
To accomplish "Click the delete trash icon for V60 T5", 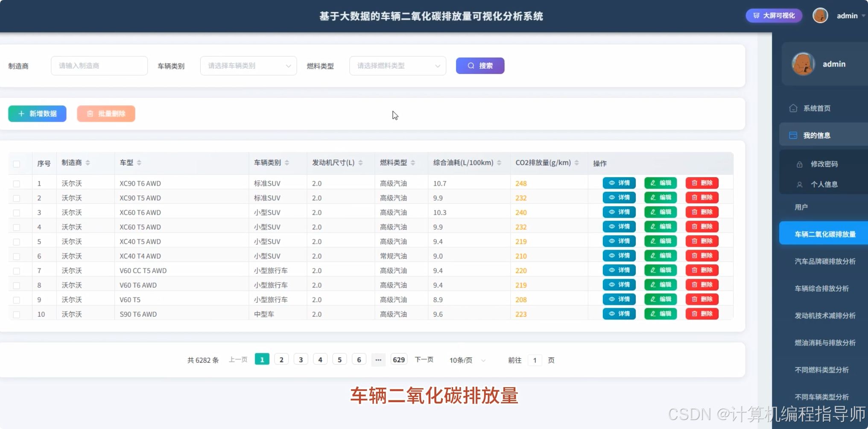I will [x=695, y=299].
